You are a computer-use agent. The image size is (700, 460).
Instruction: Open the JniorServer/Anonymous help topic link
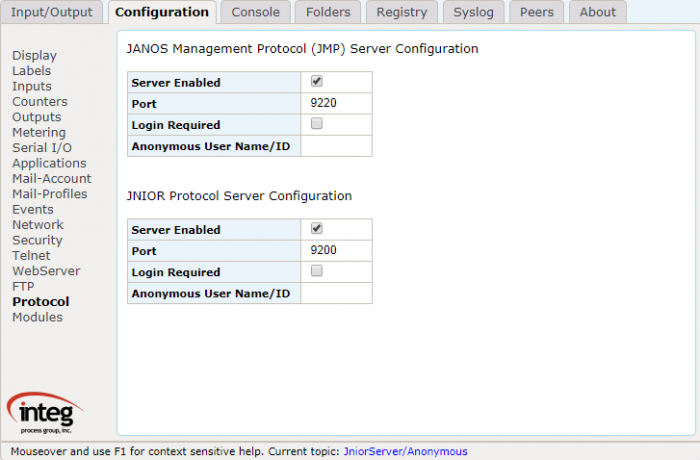pos(405,452)
